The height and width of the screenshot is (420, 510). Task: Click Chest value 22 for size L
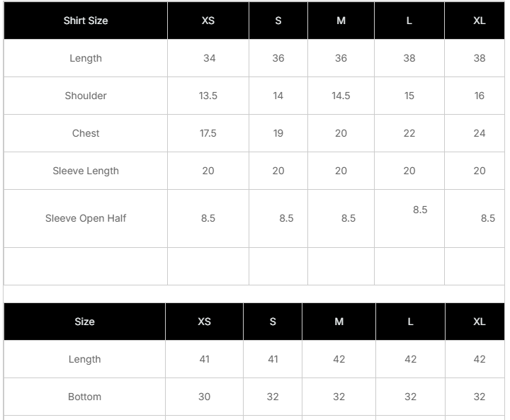tap(409, 133)
